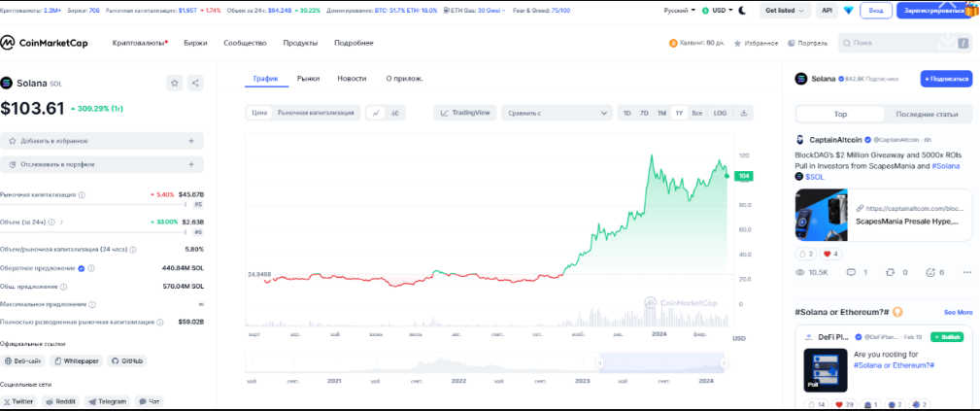Screen dimensions: 980x411
Task: Switch to Рынки tab
Action: pyautogui.click(x=308, y=79)
